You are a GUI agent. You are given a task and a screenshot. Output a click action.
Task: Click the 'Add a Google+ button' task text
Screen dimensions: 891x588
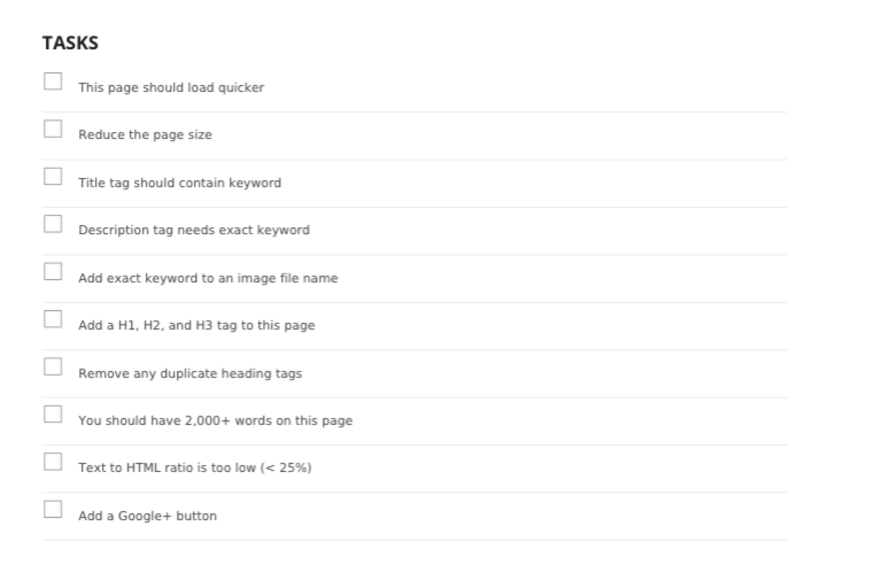pos(148,516)
